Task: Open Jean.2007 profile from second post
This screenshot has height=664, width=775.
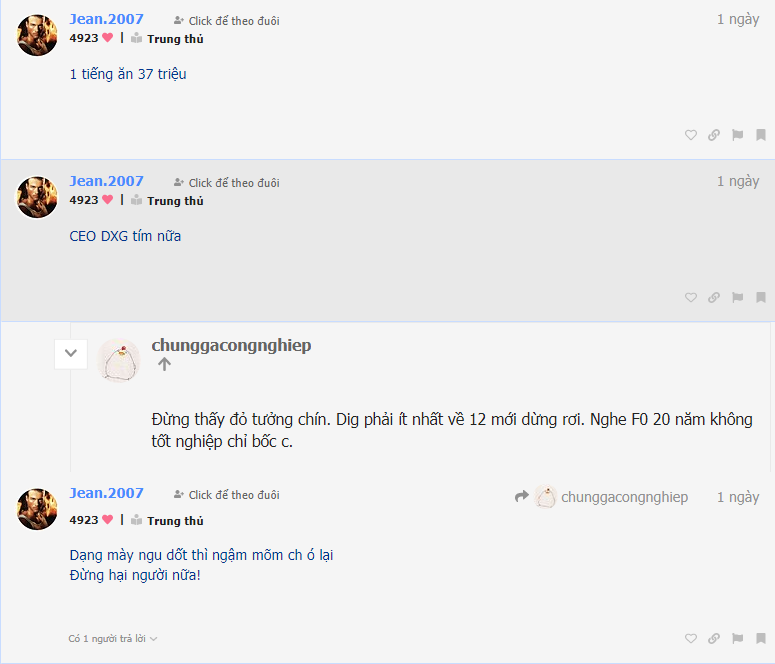Action: tap(106, 181)
